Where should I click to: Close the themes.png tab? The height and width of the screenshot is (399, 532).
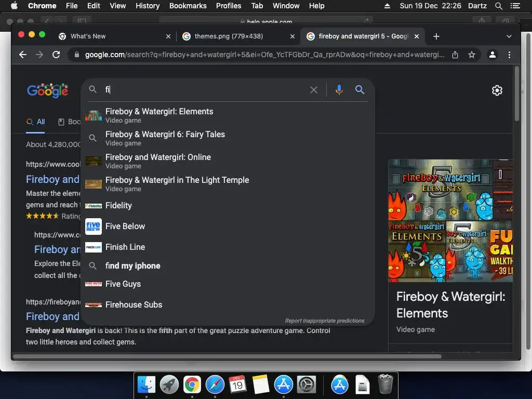click(292, 36)
